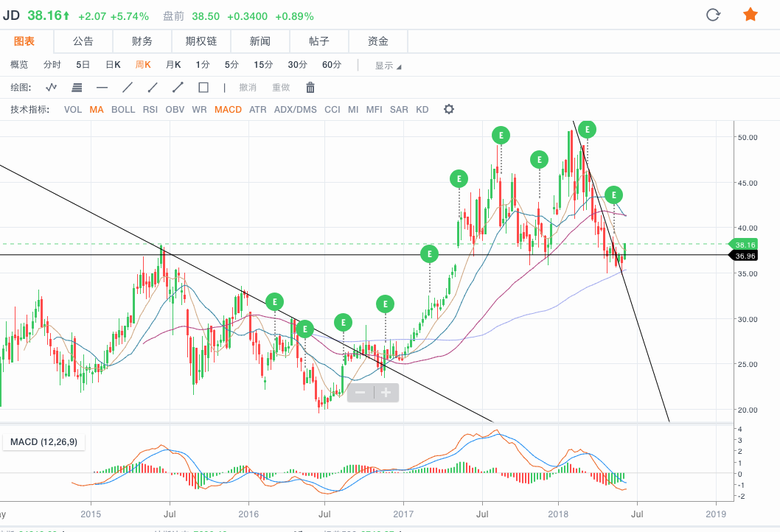Select the zigzag wave drawing tool
The image size is (780, 532).
coord(51,87)
